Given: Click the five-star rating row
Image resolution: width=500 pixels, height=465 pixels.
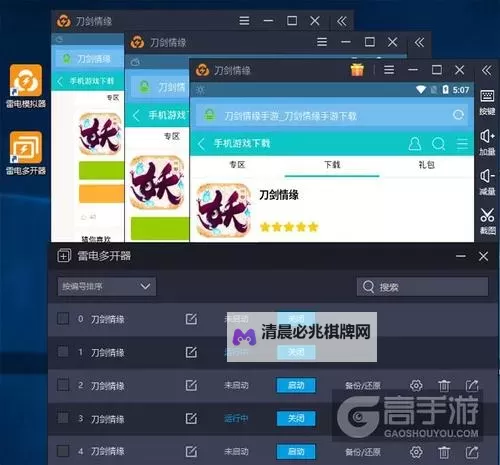Looking at the screenshot, I should [289, 227].
